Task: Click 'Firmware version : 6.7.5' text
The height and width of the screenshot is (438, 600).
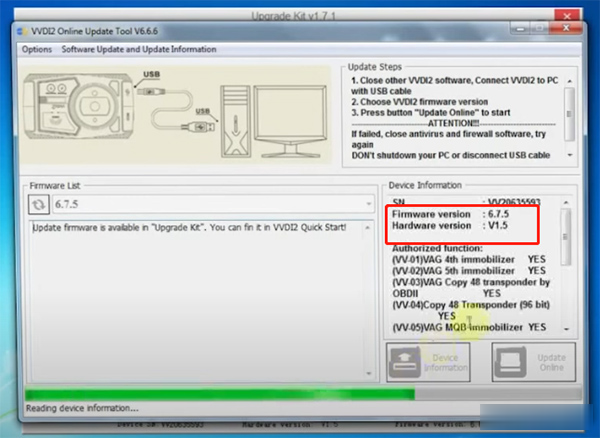Action: pos(450,214)
